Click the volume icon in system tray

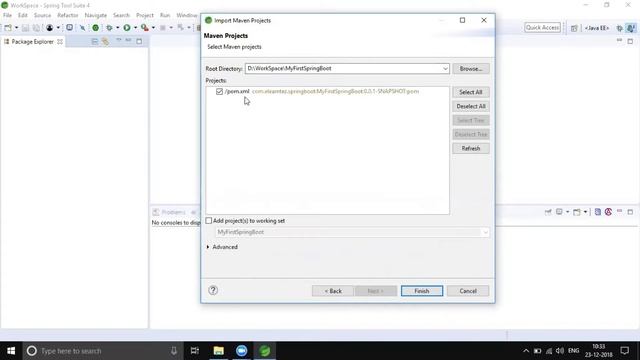pyautogui.click(x=560, y=351)
